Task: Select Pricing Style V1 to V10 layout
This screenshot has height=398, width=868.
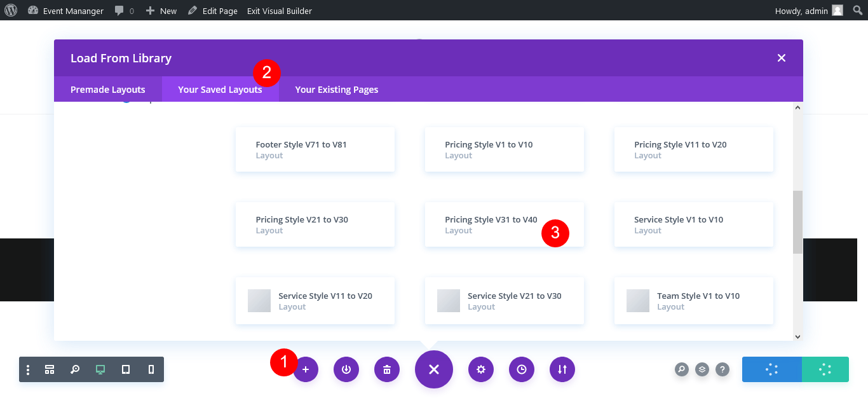Action: point(505,149)
